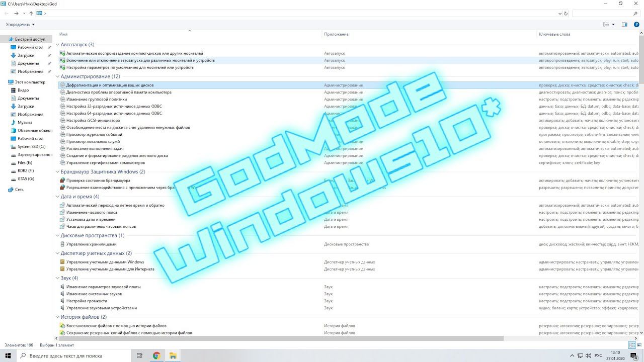Select System SSD (C:) drive
This screenshot has height=362, width=644.
coord(31,146)
